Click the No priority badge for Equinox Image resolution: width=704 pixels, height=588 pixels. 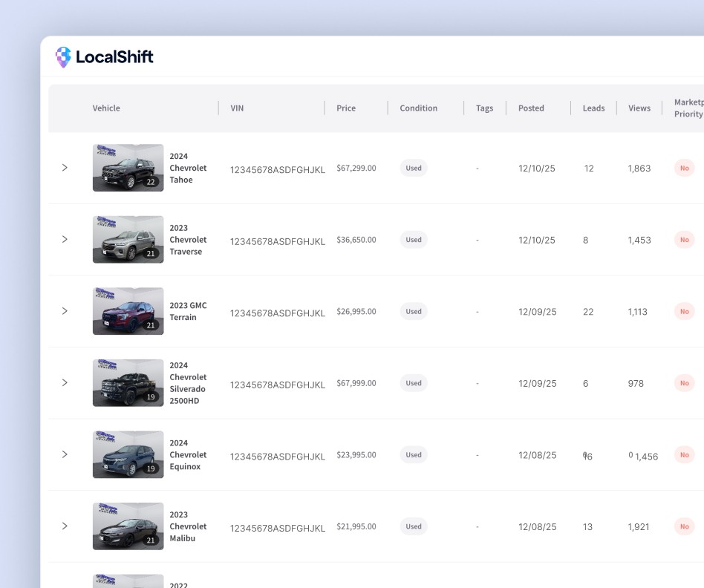pyautogui.click(x=684, y=454)
